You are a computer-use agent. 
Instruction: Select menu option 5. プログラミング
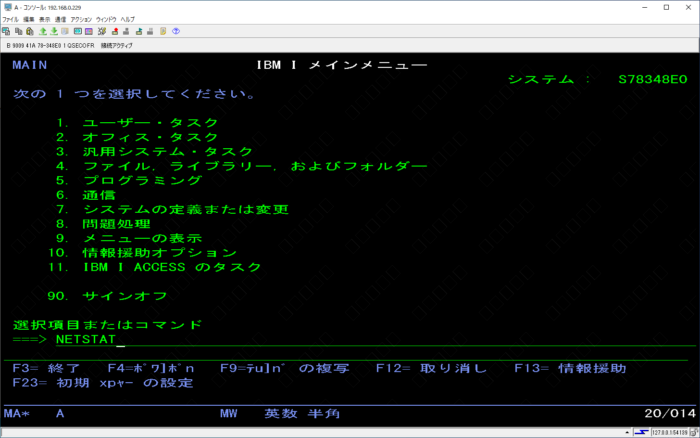pos(129,180)
